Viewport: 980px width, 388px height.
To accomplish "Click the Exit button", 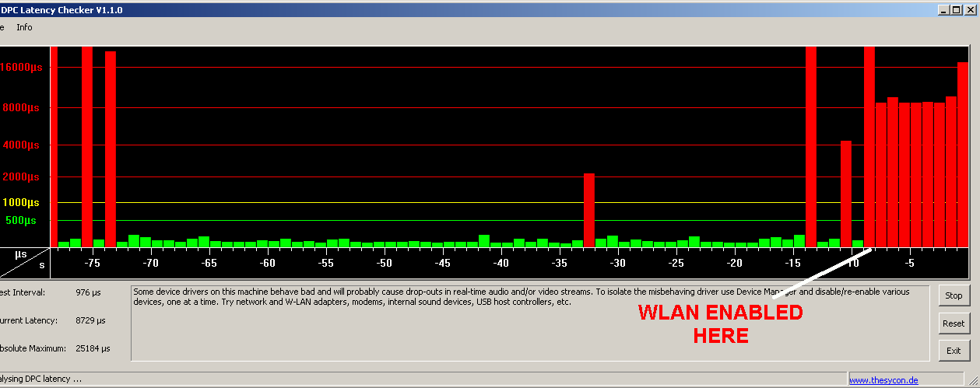I will tap(954, 351).
